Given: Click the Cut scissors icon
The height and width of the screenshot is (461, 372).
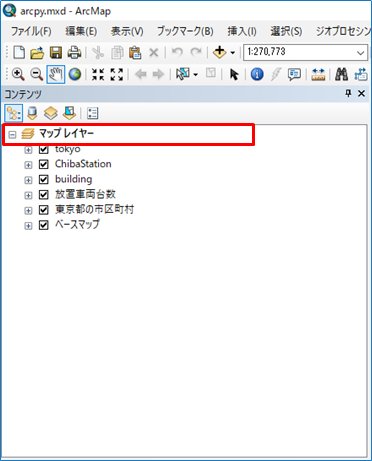Looking at the screenshot, I should point(98,53).
